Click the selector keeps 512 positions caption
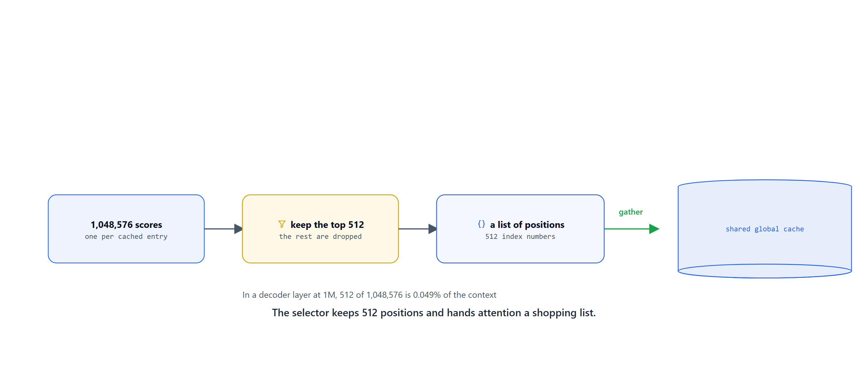The image size is (868, 372). pyautogui.click(x=434, y=313)
